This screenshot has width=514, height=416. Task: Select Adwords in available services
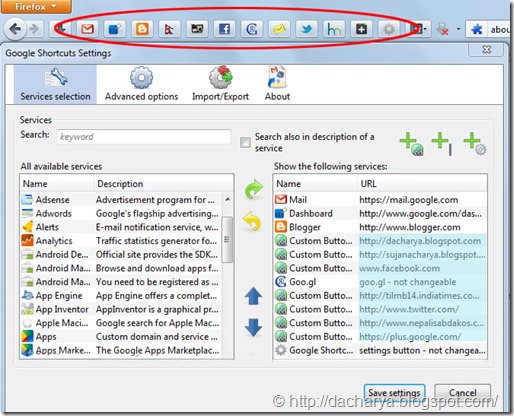(121, 213)
